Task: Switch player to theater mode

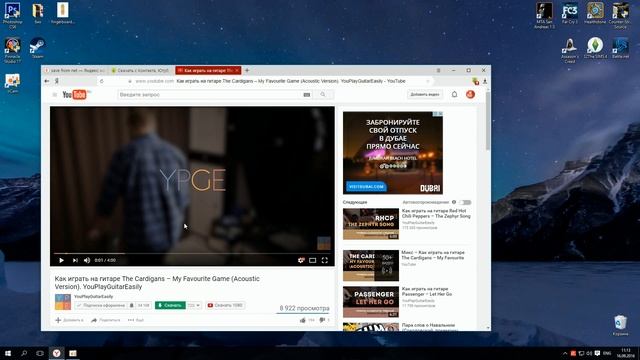Action: [x=313, y=260]
